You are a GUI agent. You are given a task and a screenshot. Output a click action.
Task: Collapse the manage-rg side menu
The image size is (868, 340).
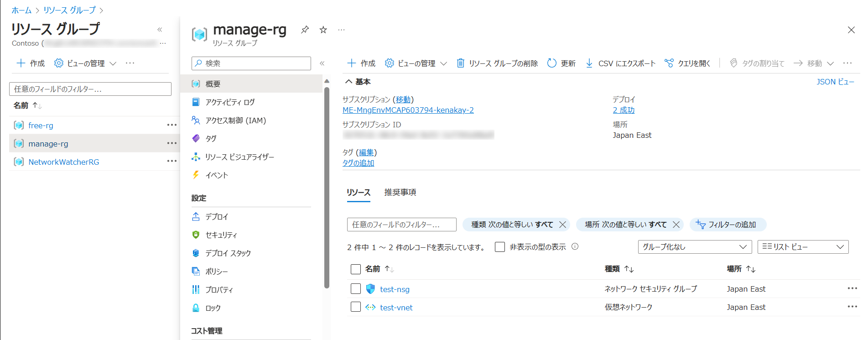(322, 63)
